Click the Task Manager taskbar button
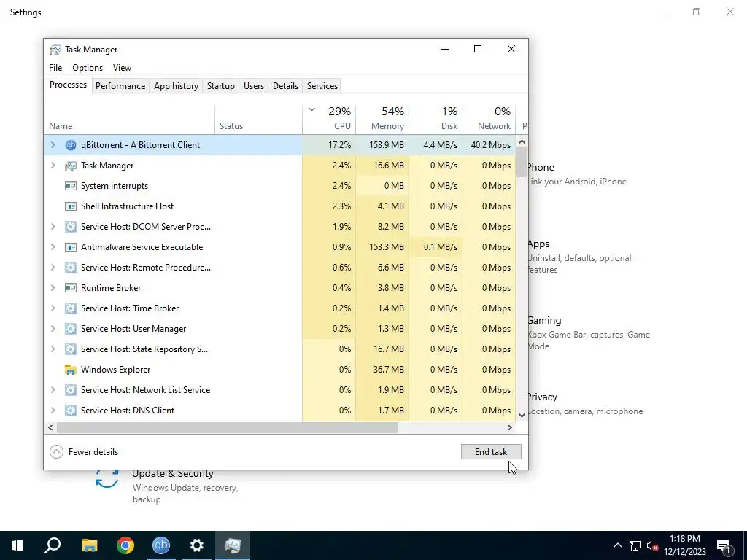This screenshot has width=747, height=560. pos(233,545)
